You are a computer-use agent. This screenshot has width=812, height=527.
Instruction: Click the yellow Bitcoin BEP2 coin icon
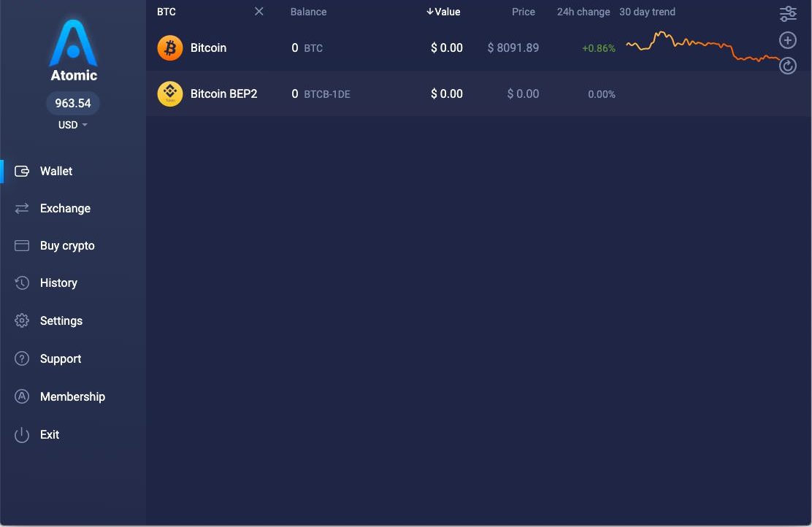170,93
